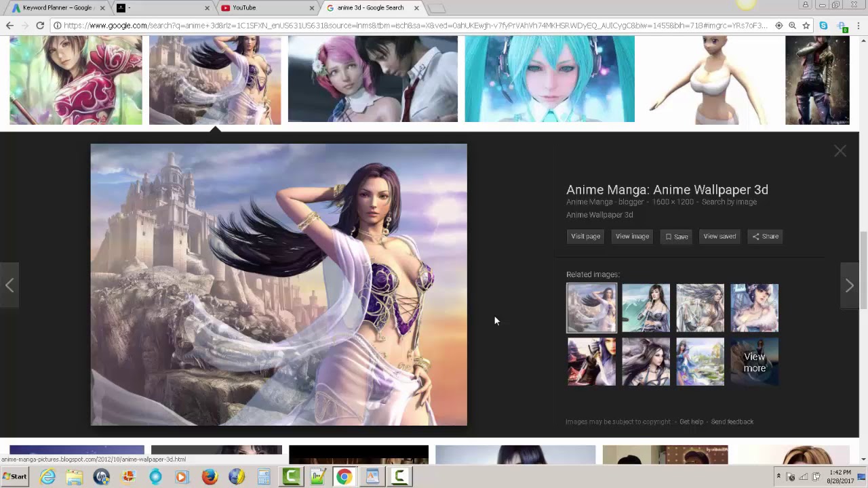Switch to the untitled black-icon tab
Screen dimensions: 868x488
pos(163,8)
